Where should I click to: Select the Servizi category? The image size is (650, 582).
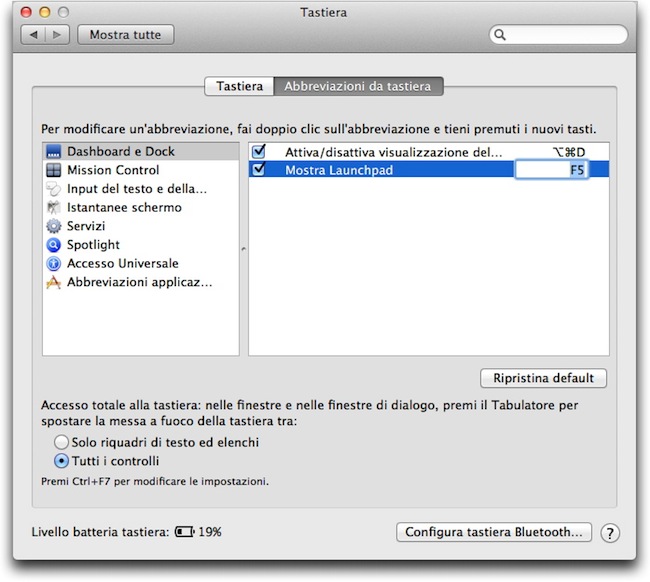141,226
